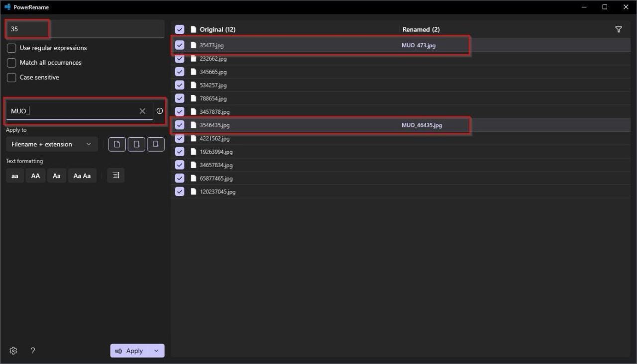Toggle the select-all checkbox in header
This screenshot has height=364, width=637.
(180, 29)
